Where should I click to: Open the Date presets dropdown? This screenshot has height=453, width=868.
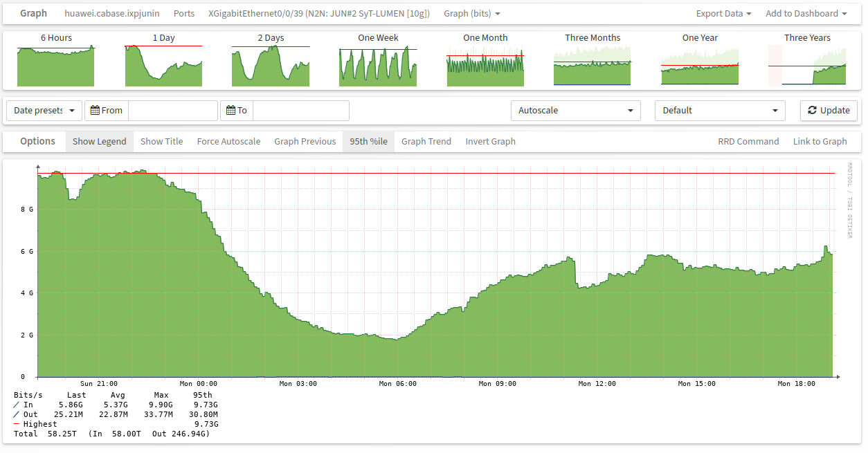click(x=44, y=111)
